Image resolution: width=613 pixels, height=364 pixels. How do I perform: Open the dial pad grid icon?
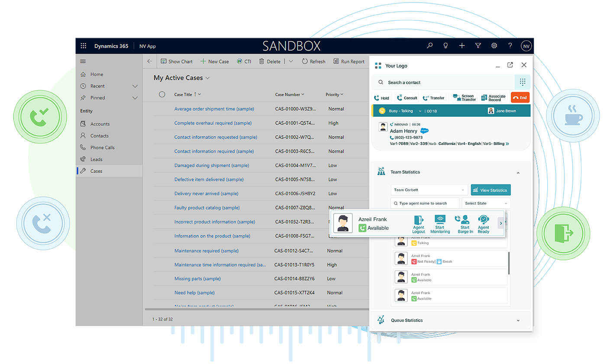pos(523,82)
